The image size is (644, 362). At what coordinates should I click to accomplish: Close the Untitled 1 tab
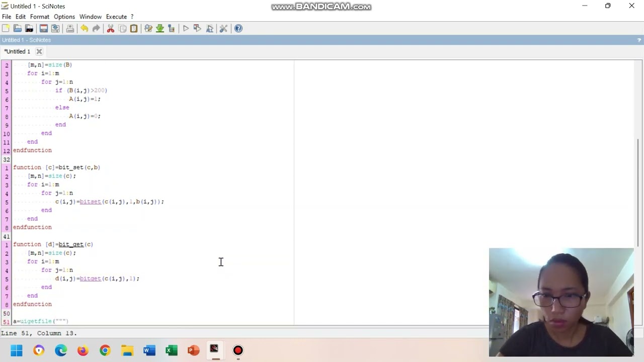[39, 51]
